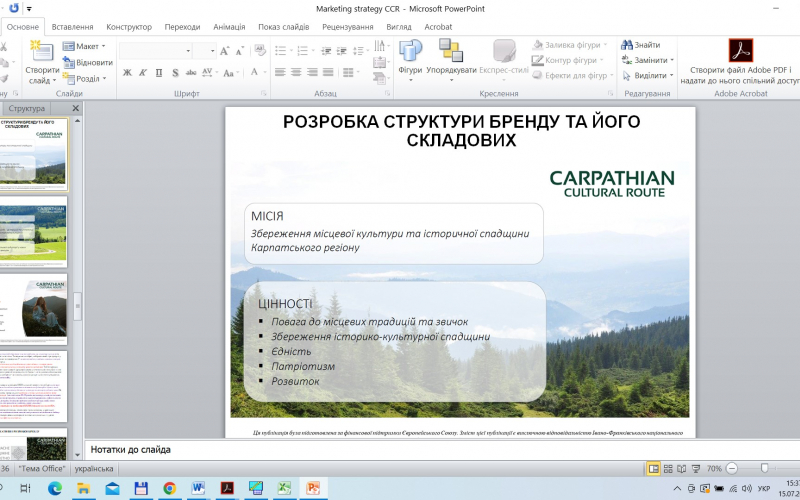Click the line spacing icon
The image size is (800, 500).
(x=360, y=51)
